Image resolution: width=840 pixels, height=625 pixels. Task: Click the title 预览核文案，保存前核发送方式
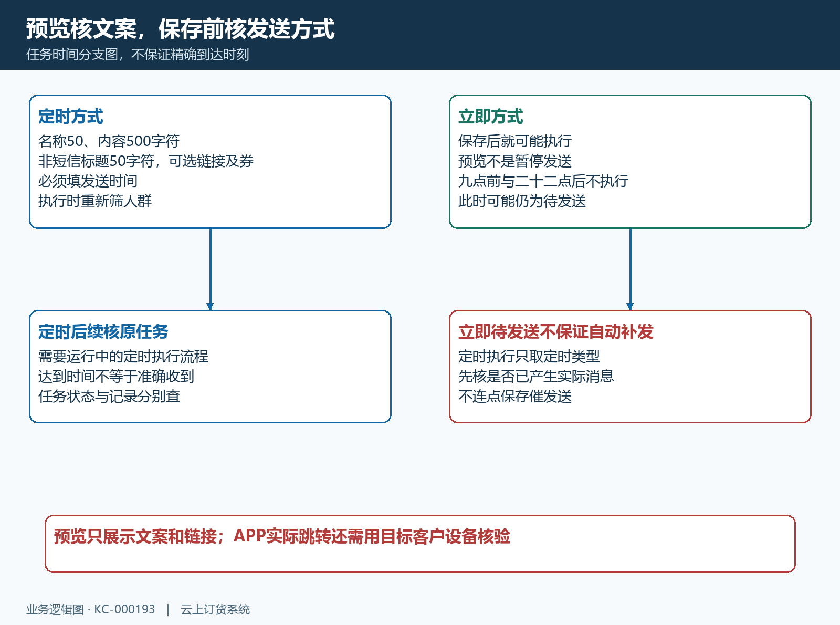pos(180,29)
